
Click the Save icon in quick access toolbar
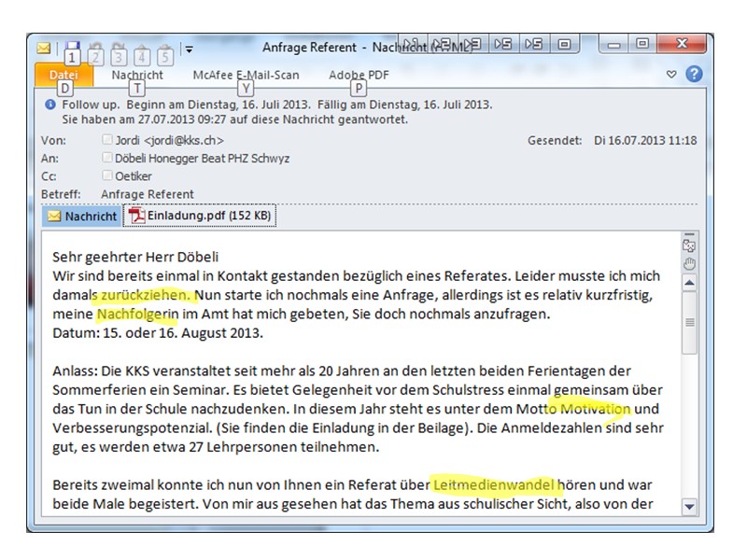[72, 47]
